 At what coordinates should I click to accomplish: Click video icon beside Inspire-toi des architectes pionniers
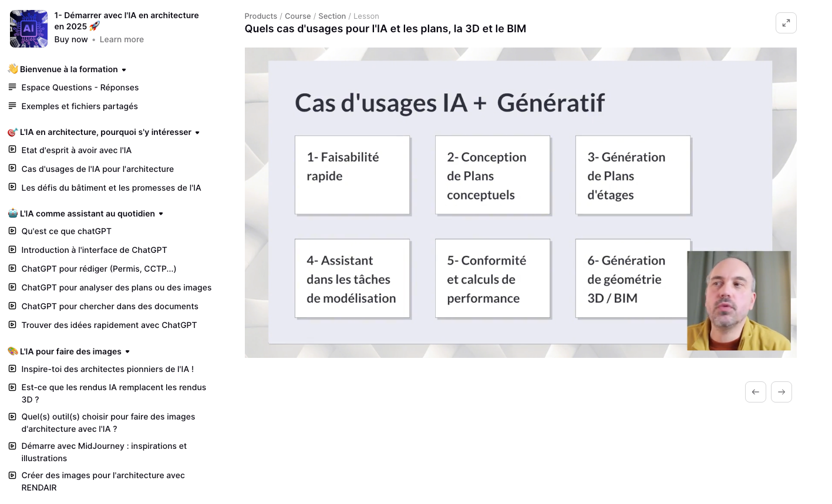[x=12, y=369]
